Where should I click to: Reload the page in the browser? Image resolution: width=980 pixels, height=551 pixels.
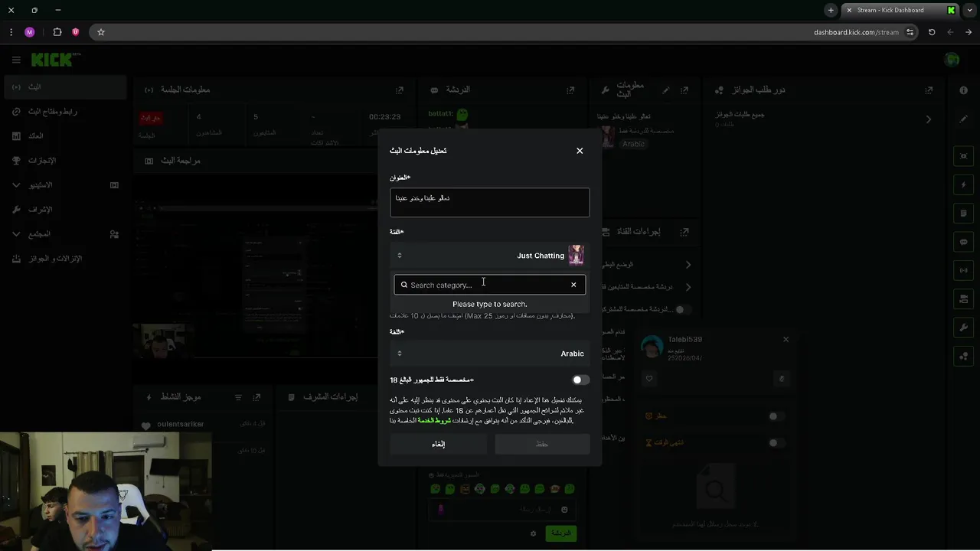932,32
